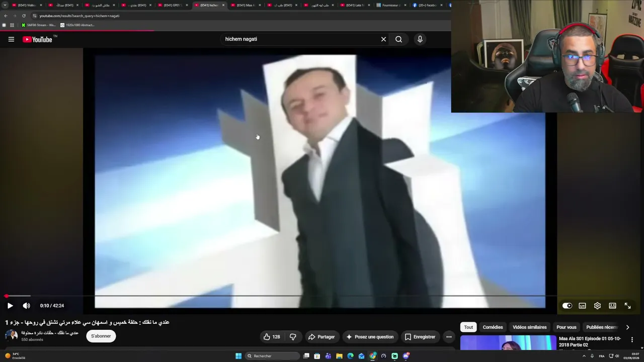Mute the video volume
Viewport: 644px width, 362px height.
pos(26,306)
